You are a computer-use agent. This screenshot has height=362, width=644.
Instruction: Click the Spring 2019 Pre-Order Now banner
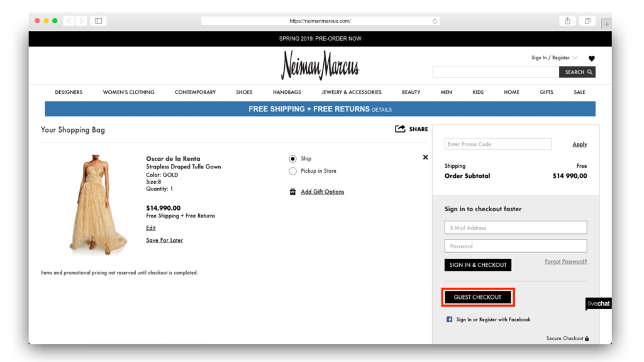coord(320,38)
